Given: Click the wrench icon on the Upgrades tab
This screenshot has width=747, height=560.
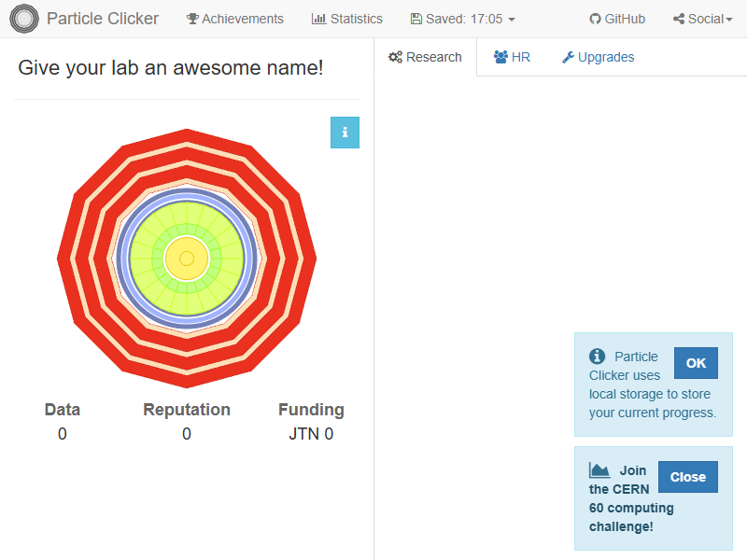Looking at the screenshot, I should point(568,57).
